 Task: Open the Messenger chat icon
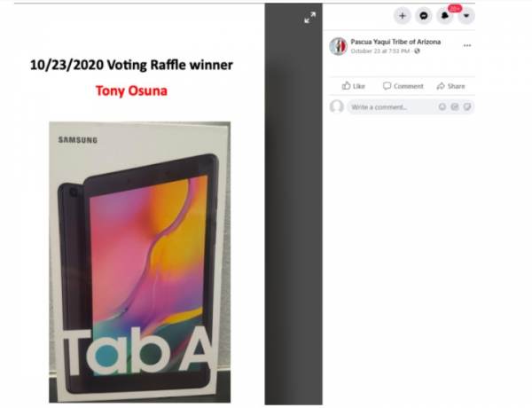pyautogui.click(x=424, y=16)
